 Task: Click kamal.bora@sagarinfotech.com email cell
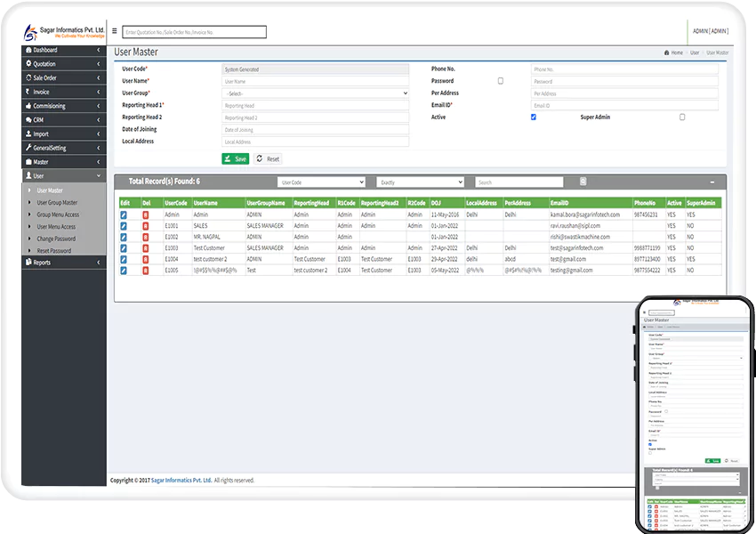(585, 214)
